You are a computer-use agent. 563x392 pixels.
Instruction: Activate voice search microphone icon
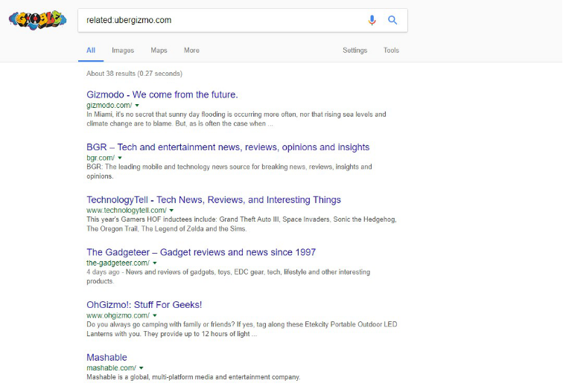point(372,20)
